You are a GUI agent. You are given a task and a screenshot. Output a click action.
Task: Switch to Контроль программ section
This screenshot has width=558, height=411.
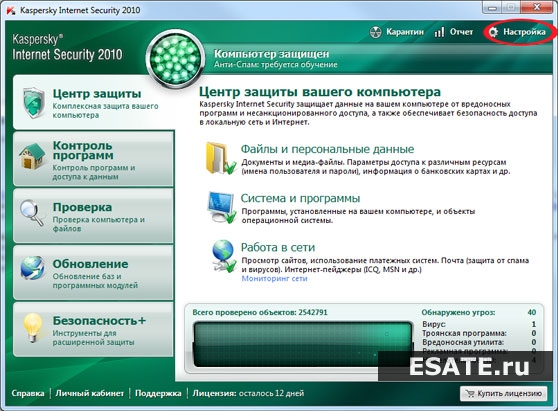click(93, 159)
